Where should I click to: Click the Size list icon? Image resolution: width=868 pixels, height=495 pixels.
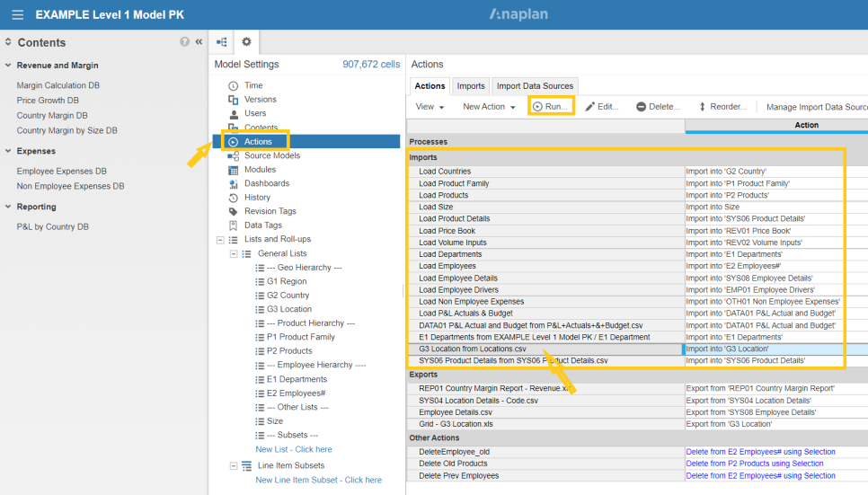260,421
